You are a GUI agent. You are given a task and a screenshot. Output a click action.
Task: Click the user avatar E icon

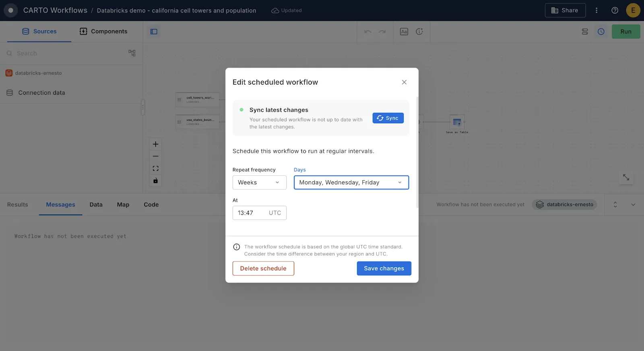coord(633,10)
